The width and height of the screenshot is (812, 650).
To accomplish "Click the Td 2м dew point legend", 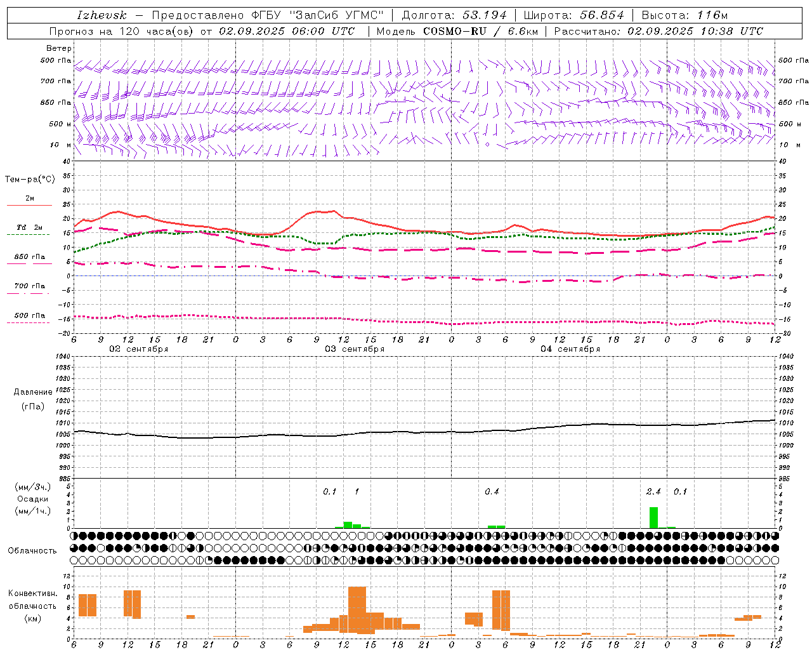I will tap(29, 230).
